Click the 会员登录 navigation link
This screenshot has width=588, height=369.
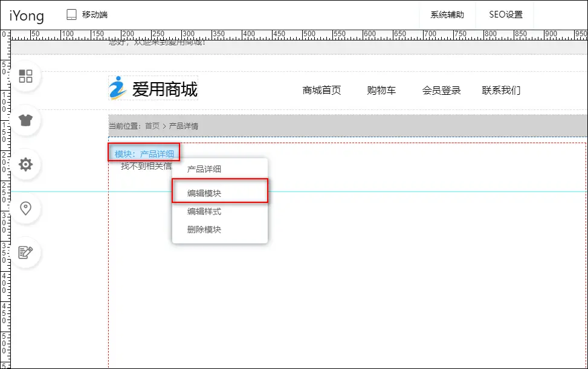point(441,91)
